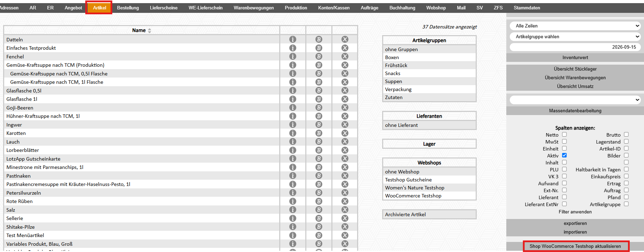Open info for Hühner-Kraftsuppe nach TCM, 1l
Image resolution: width=644 pixels, height=252 pixels.
(293, 116)
